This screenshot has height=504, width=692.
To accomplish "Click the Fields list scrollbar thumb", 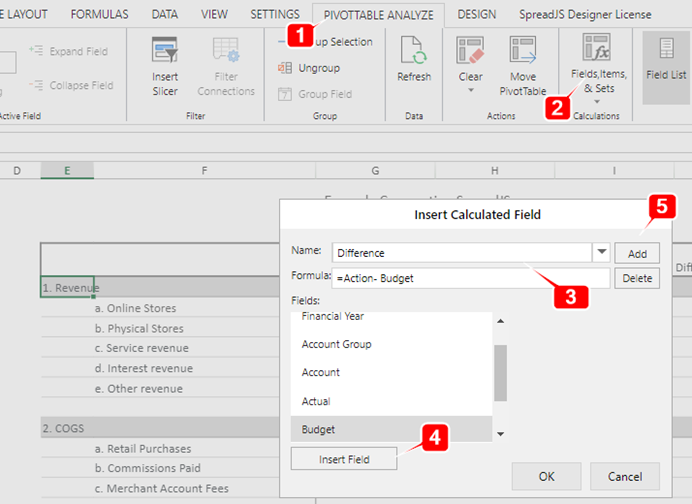I will pos(500,373).
